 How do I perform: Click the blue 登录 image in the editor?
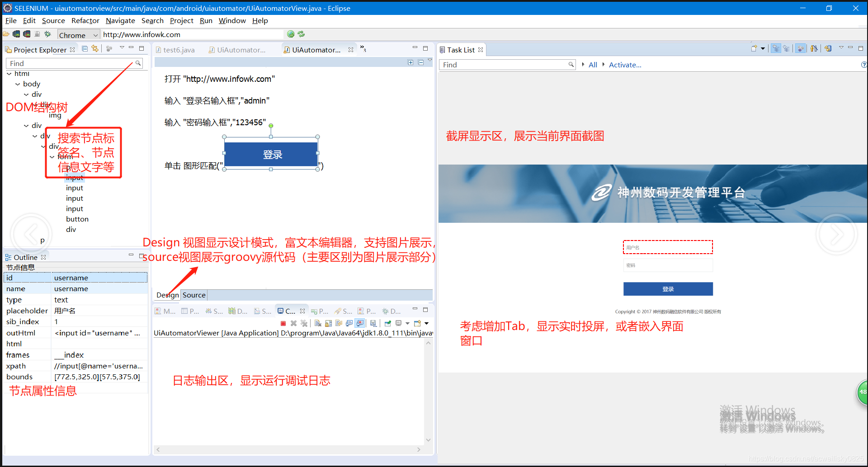[x=271, y=154]
